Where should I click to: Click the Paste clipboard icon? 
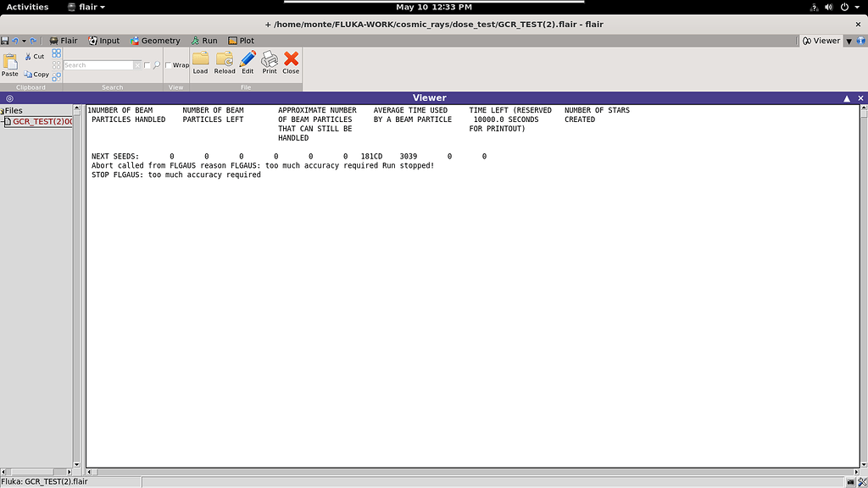point(10,64)
